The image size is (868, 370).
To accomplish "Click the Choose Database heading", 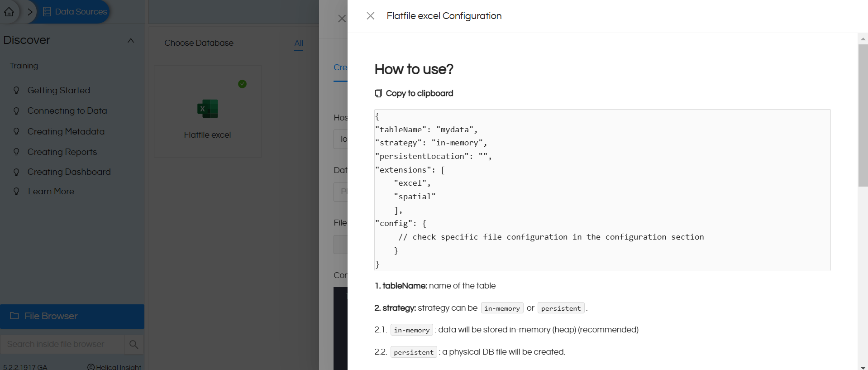I will tap(199, 43).
